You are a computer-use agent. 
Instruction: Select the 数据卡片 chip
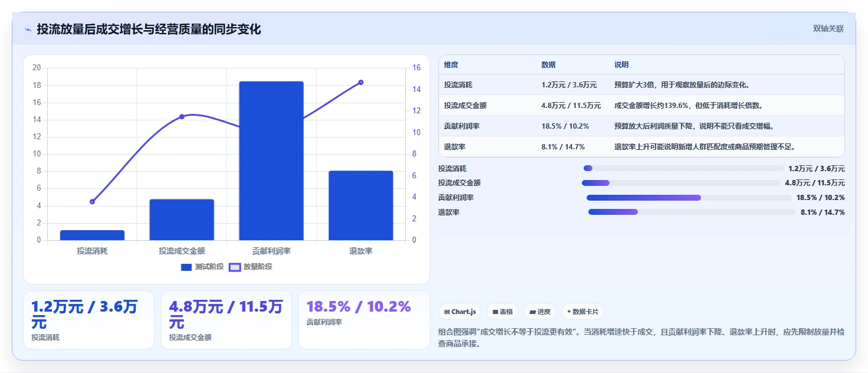tap(582, 312)
